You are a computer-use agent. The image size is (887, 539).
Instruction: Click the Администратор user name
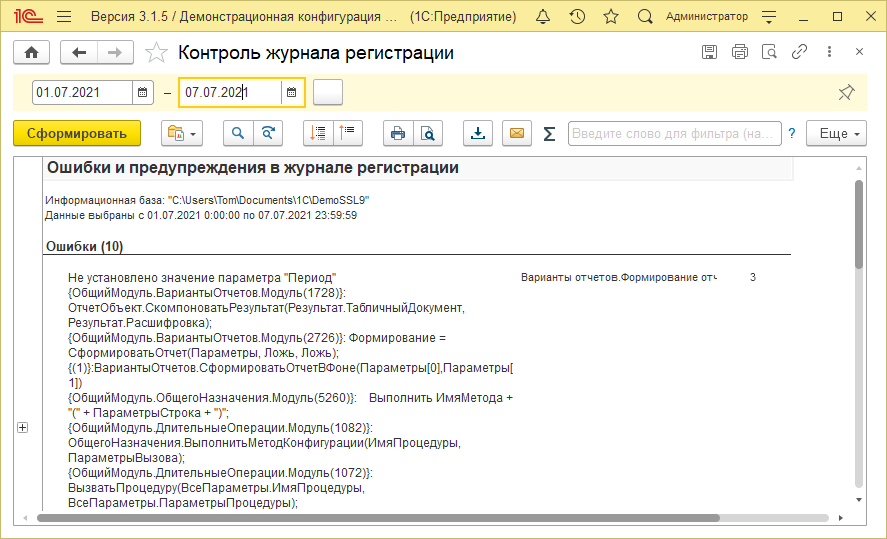[x=707, y=17]
